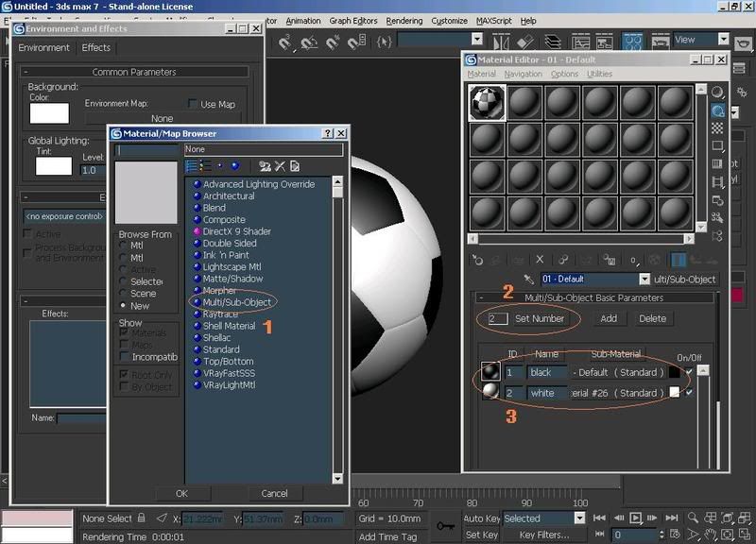Open the View reference coordinate dropdown
This screenshot has height=544, width=756.
coord(723,40)
